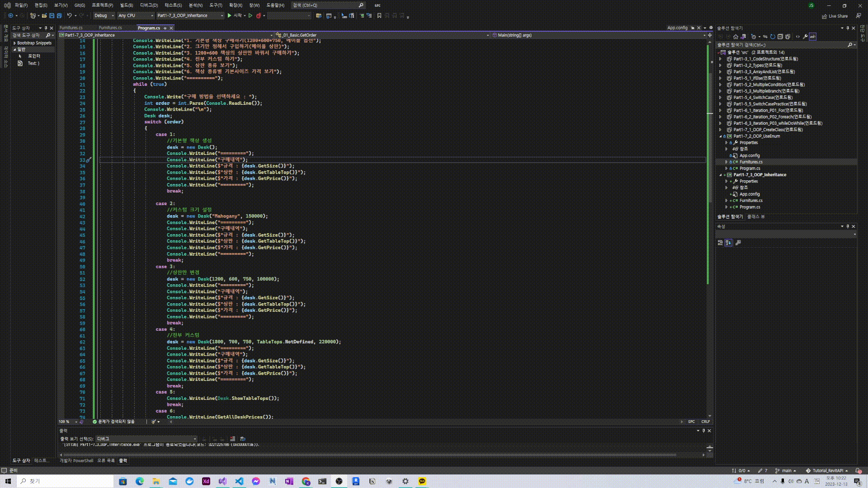
Task: Click the bookmark icon in the toolbar
Action: 379,16
